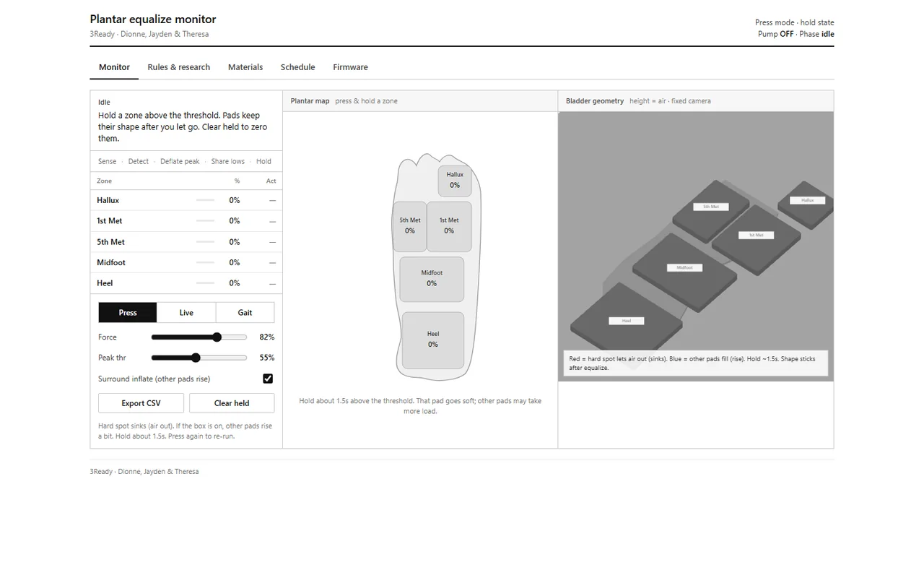Click the 1st Met zone on plantar map
This screenshot has width=924, height=578.
(x=449, y=226)
